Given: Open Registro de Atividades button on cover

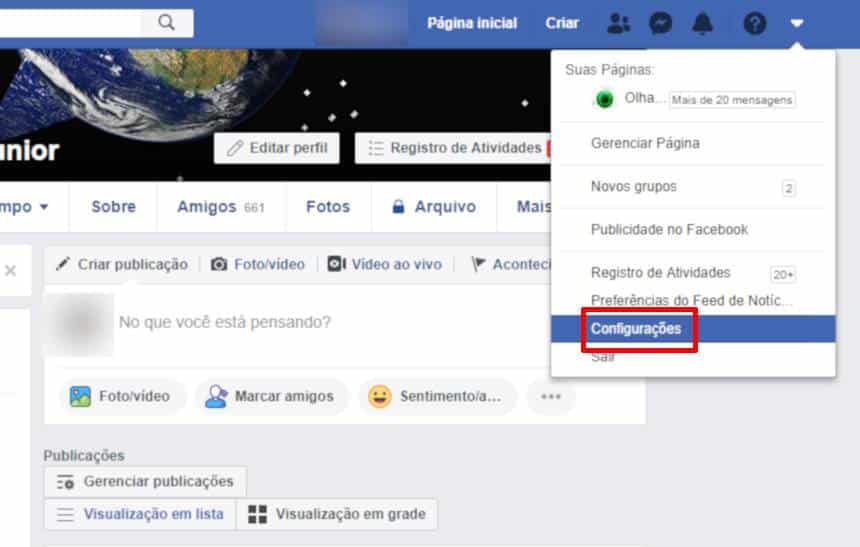Looking at the screenshot, I should (453, 148).
